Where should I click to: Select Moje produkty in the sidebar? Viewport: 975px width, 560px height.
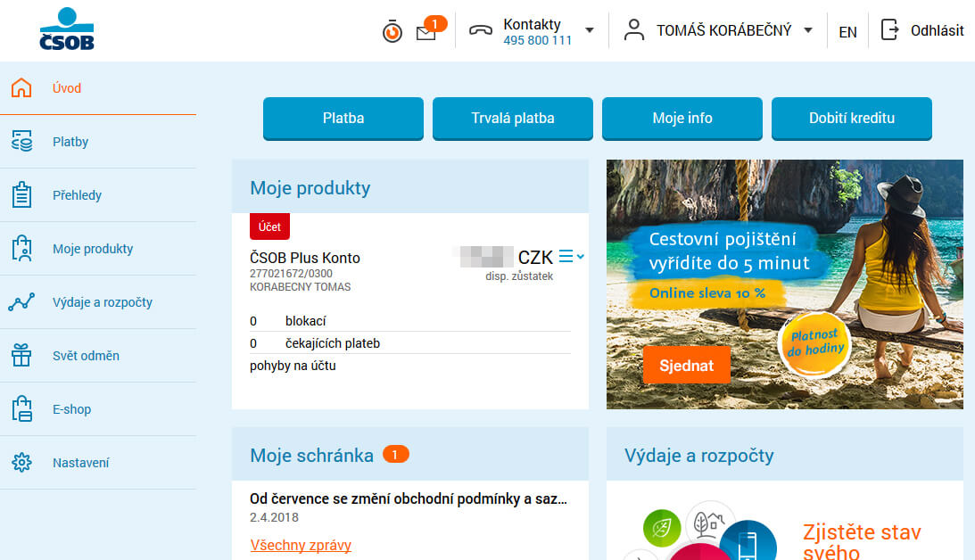pyautogui.click(x=93, y=249)
